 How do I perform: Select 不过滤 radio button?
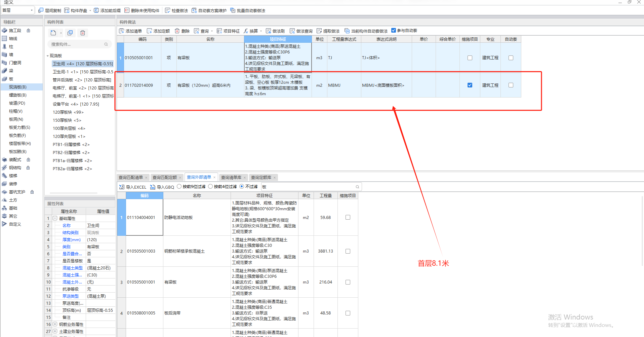[x=242, y=186]
